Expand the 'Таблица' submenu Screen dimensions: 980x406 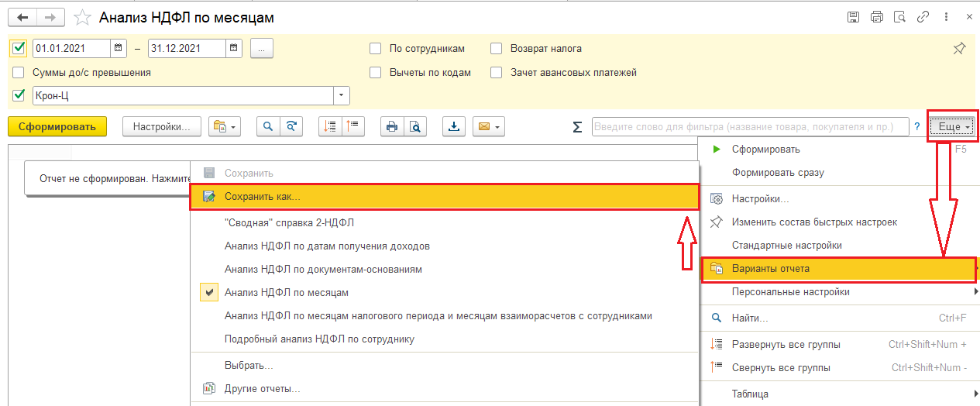pos(840,394)
